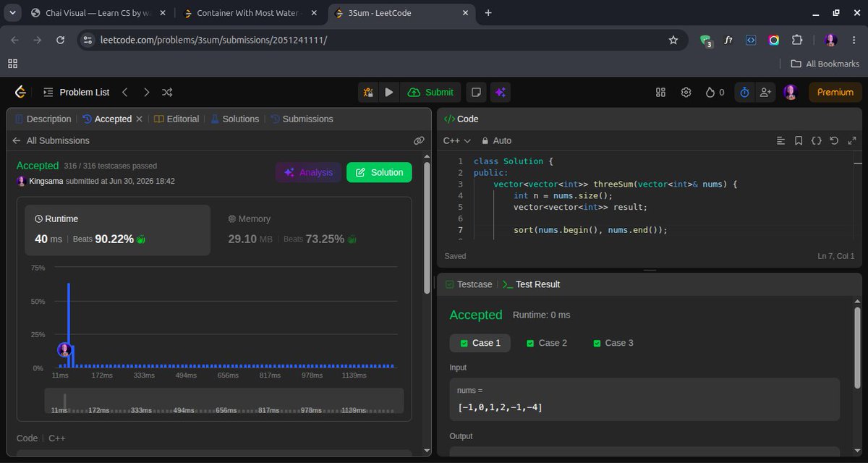This screenshot has height=463, width=868.
Task: Format code with align icon
Action: click(x=780, y=140)
